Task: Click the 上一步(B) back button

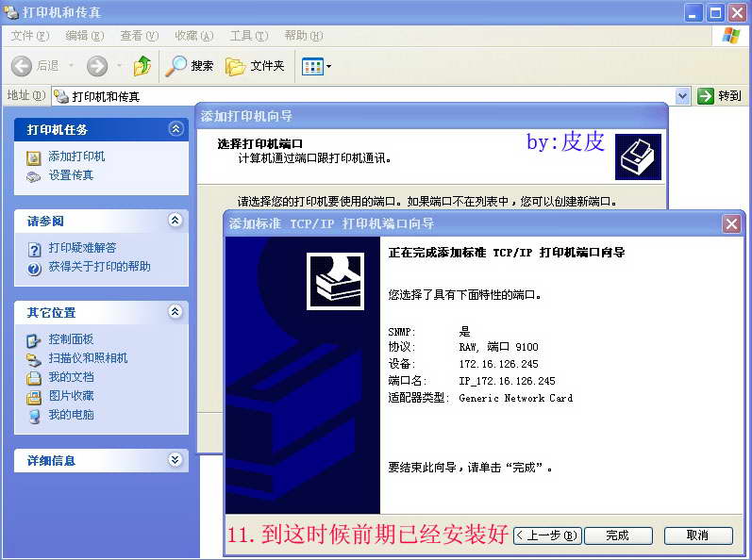Action: tap(547, 535)
